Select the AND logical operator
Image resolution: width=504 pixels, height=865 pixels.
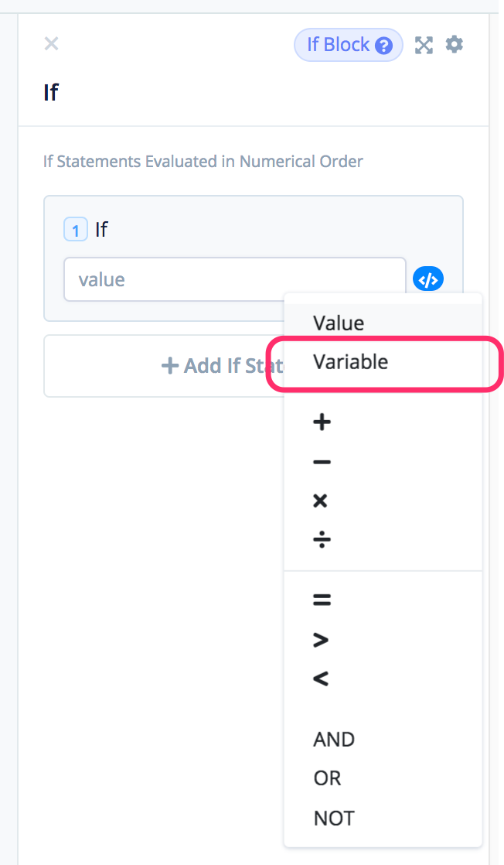(x=334, y=740)
